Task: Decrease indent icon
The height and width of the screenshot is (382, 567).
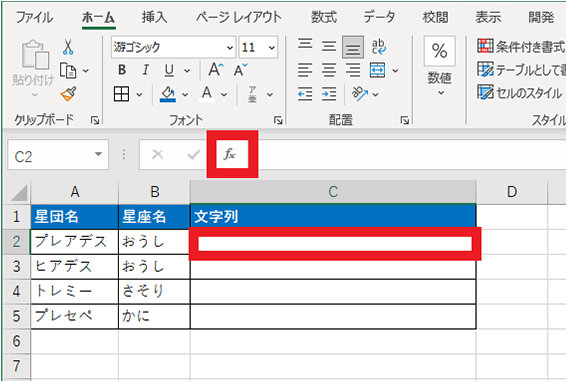Action: pyautogui.click(x=305, y=94)
